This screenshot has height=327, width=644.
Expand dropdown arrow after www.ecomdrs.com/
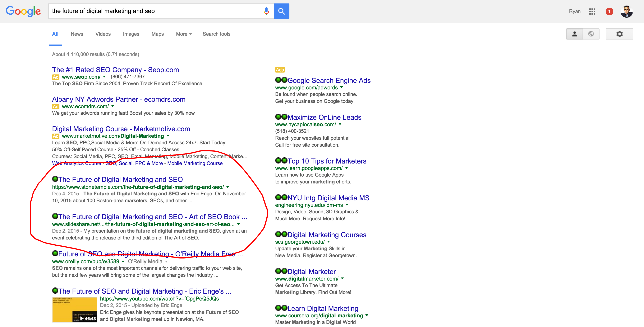[113, 106]
